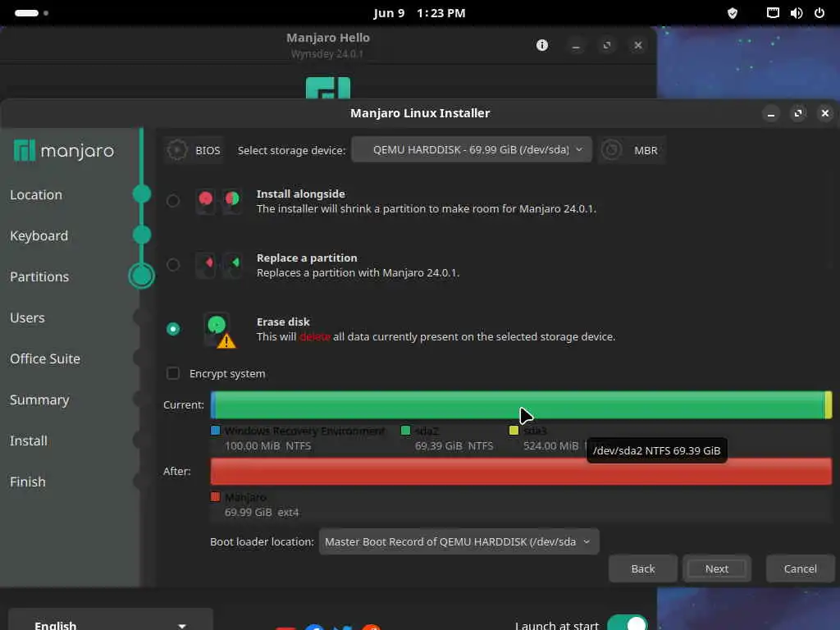Click the Erase disk title text
The image size is (840, 630).
click(283, 322)
